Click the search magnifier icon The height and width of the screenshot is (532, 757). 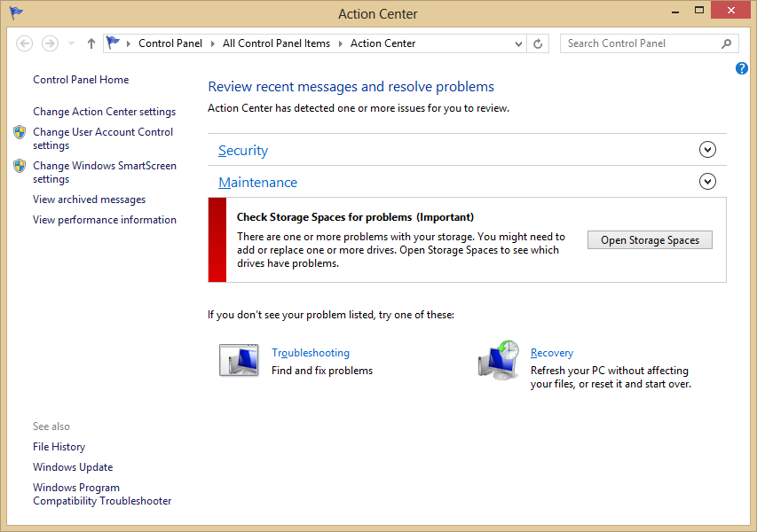pos(726,43)
